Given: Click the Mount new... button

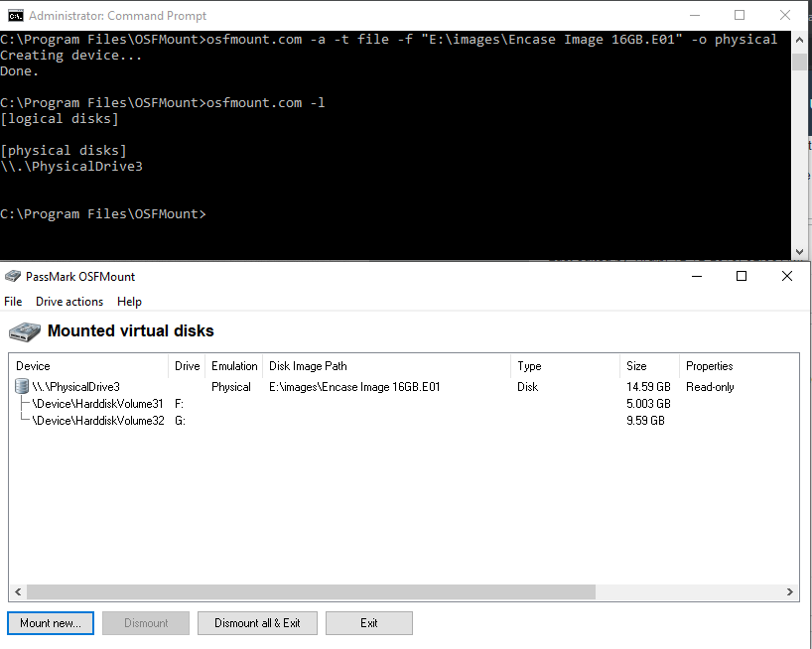Looking at the screenshot, I should coord(51,622).
